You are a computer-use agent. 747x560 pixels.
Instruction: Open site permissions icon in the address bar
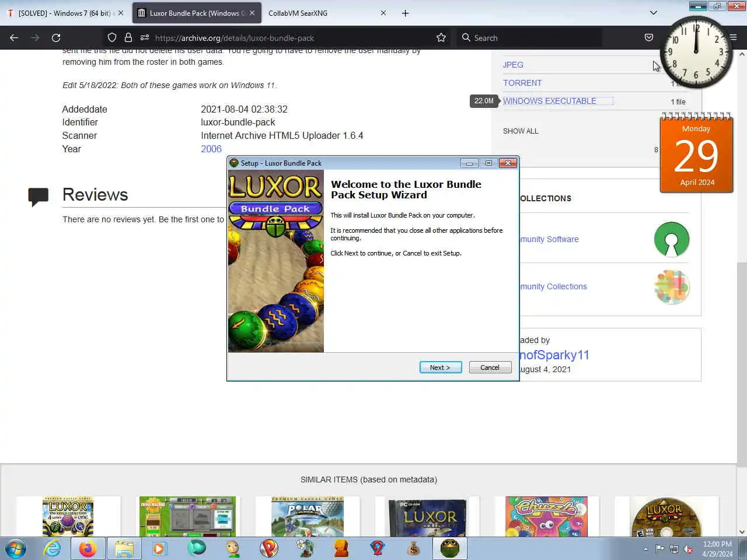click(145, 37)
